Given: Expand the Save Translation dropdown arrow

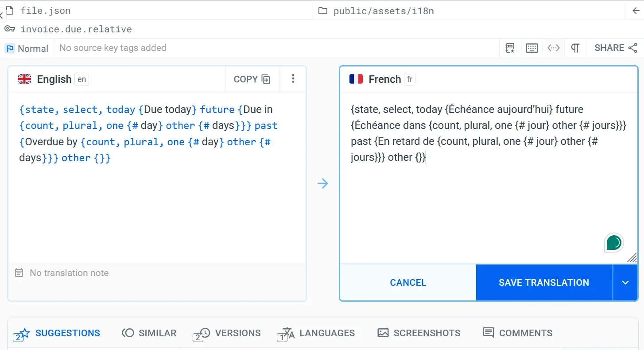Looking at the screenshot, I should pos(625,283).
